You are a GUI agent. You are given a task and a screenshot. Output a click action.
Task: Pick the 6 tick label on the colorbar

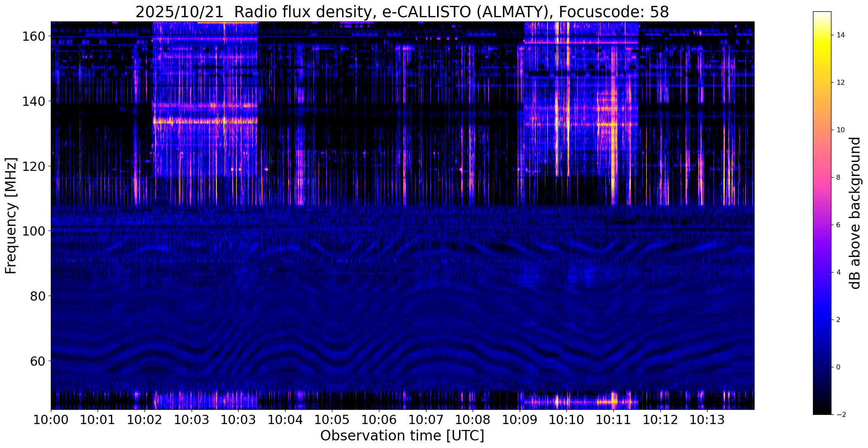point(839,225)
